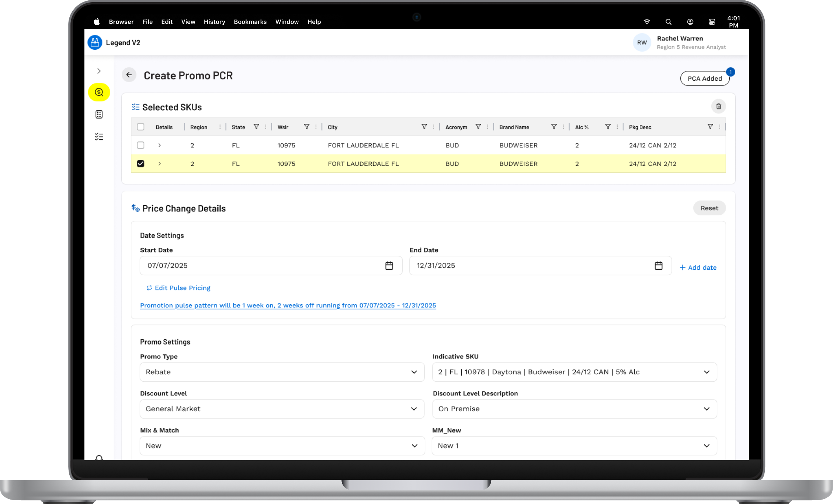The image size is (833, 504).
Task: Open the End Date calendar picker icon
Action: coord(659,265)
